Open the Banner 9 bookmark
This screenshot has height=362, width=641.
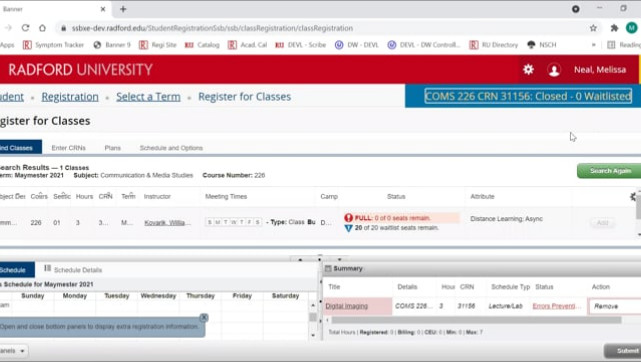click(112, 45)
